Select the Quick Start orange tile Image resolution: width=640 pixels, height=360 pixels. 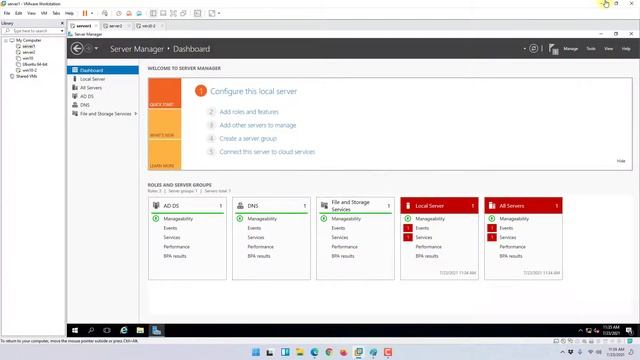click(164, 93)
